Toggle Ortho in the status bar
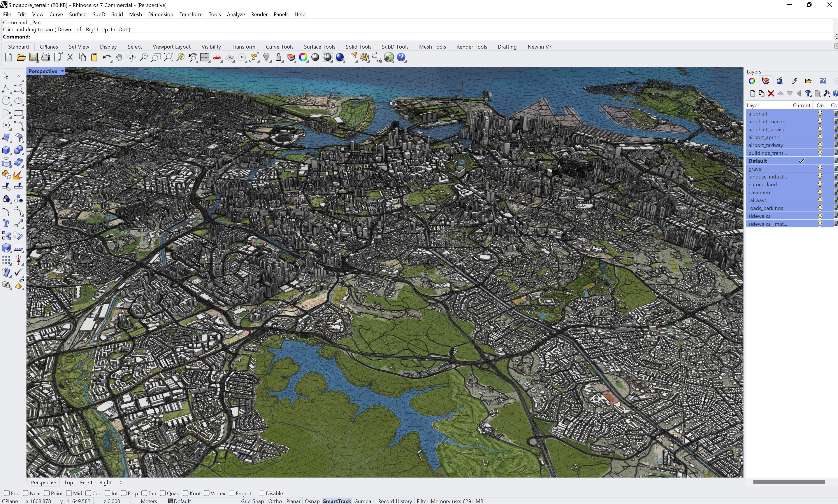 (x=275, y=501)
